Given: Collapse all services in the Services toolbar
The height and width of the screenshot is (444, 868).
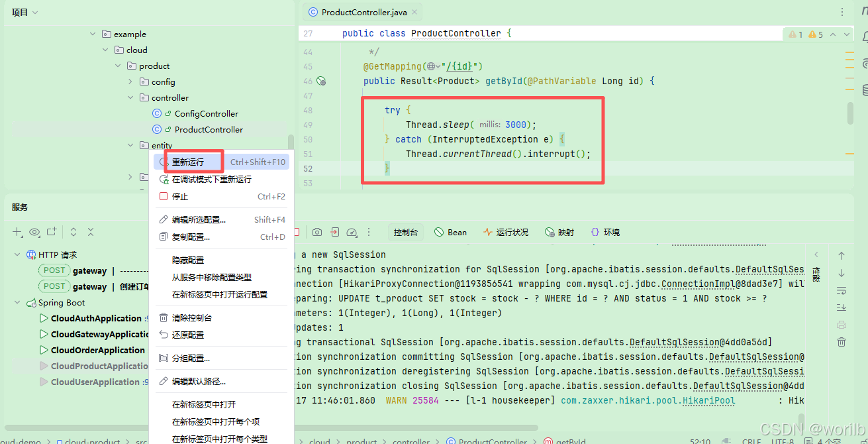Looking at the screenshot, I should (91, 232).
